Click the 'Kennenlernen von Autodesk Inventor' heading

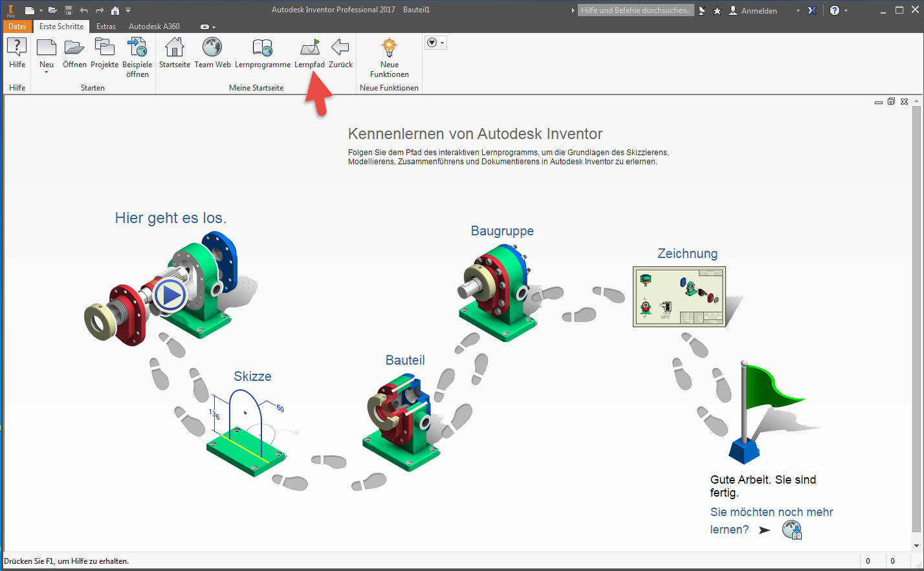(475, 134)
